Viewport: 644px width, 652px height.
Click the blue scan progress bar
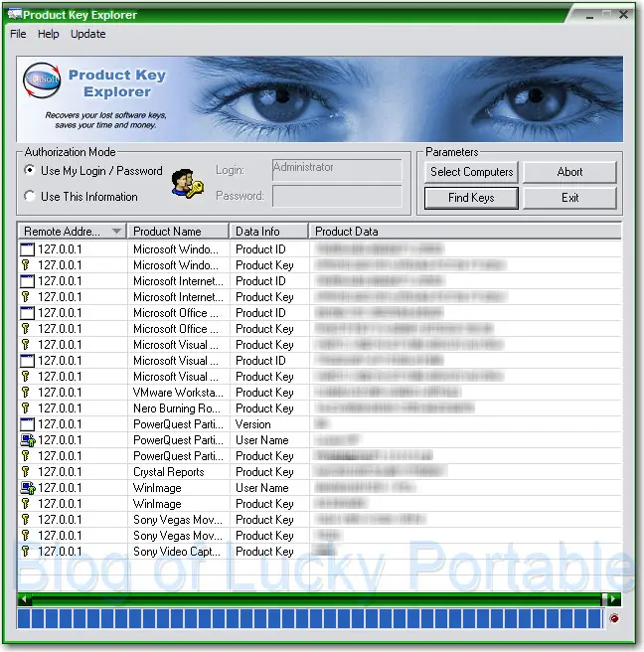[x=310, y=618]
